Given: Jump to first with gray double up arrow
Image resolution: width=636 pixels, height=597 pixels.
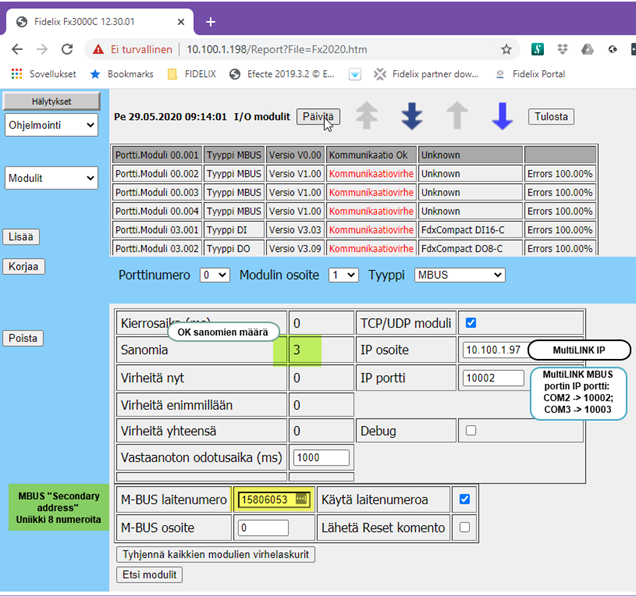Looking at the screenshot, I should (367, 116).
